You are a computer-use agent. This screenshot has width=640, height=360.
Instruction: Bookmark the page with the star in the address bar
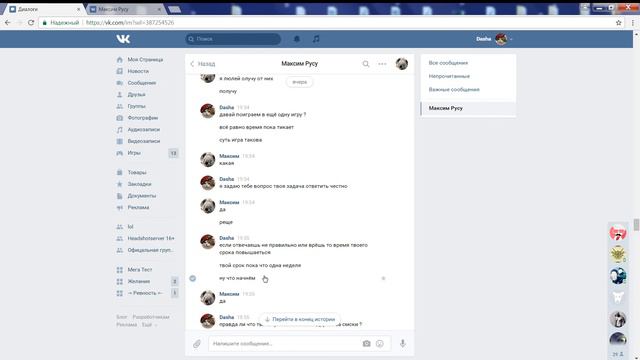[618, 23]
